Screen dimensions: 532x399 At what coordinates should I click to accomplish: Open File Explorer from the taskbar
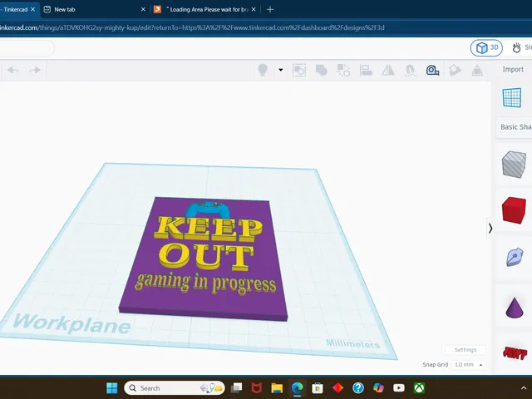pyautogui.click(x=277, y=388)
